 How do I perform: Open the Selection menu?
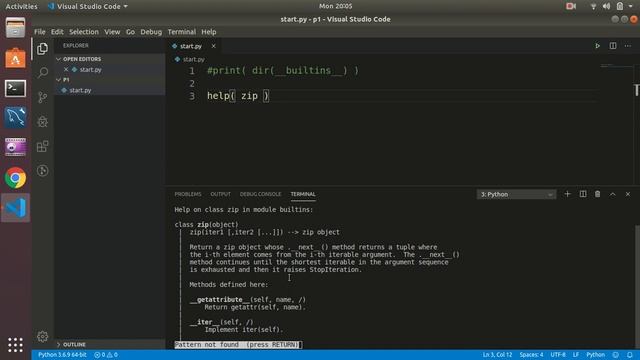(84, 32)
